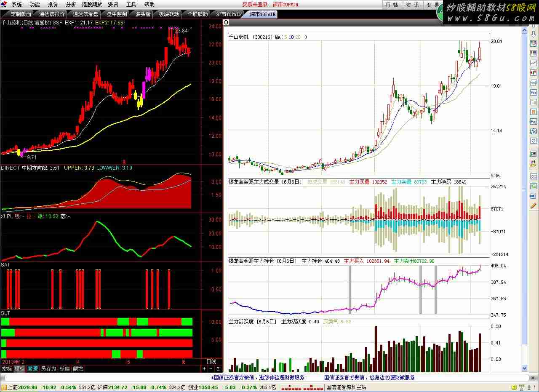Screen dimensions: 539x392
Task: Click the 资讯 button in title bar
Action: [x=413, y=5]
